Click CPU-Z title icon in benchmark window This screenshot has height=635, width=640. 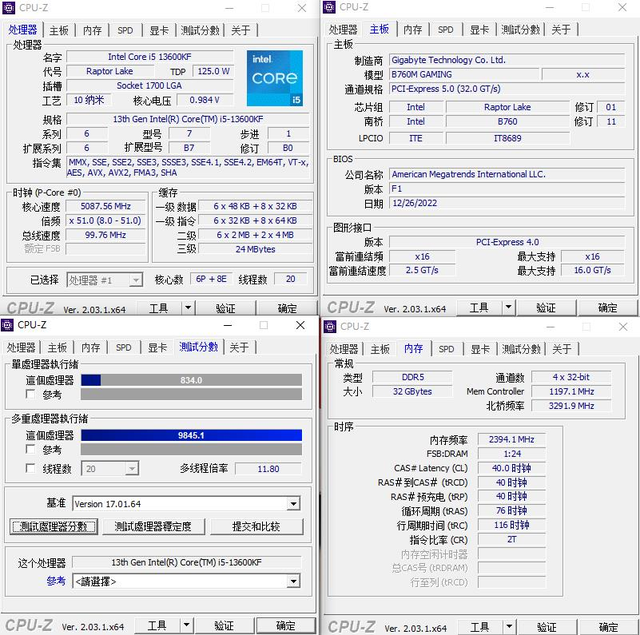click(9, 325)
